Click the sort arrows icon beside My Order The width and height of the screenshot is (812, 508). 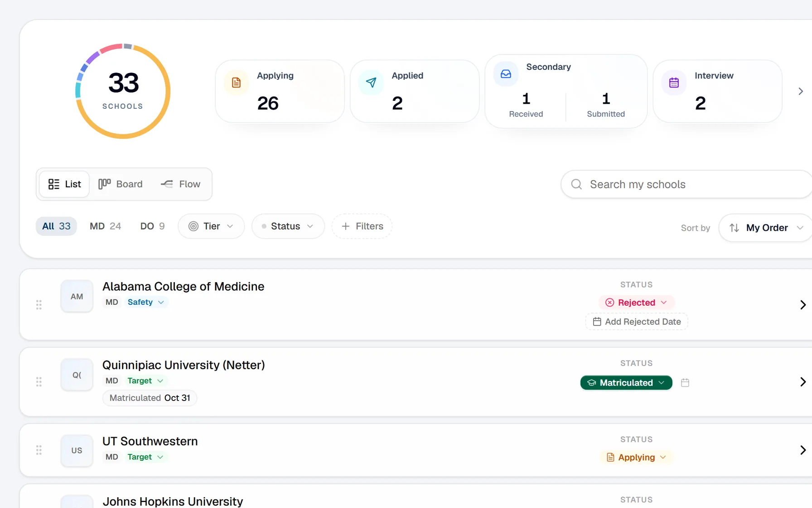(734, 228)
